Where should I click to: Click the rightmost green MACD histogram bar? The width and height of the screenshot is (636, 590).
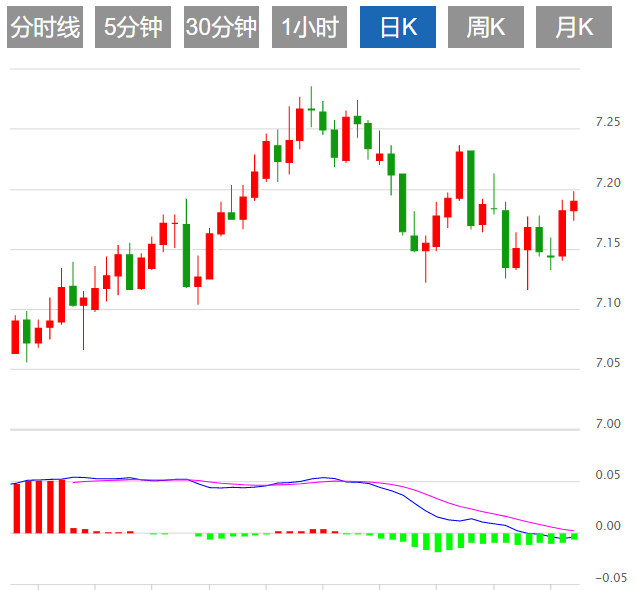[574, 536]
